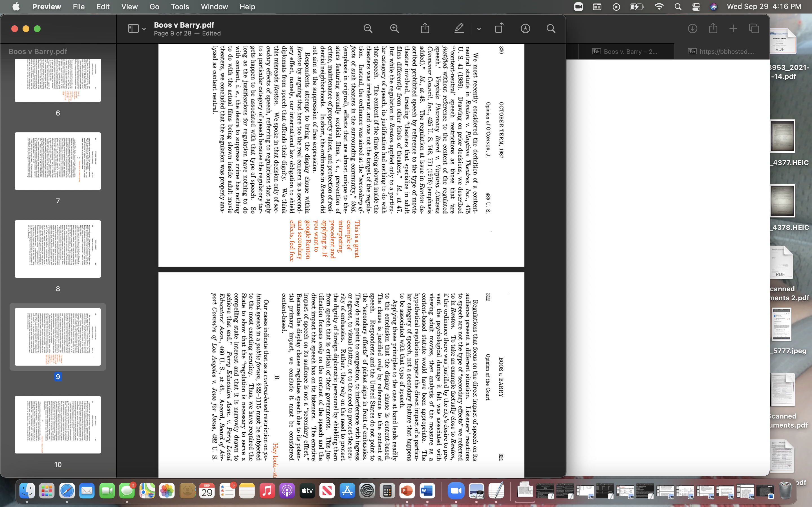This screenshot has width=812, height=507.
Task: Select the page 7 thumbnail
Action: (x=58, y=161)
